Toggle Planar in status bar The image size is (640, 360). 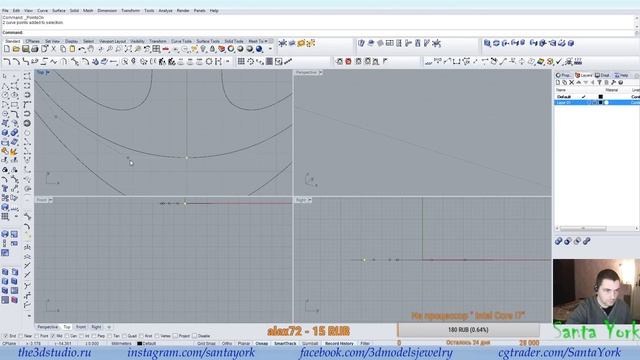pos(244,344)
